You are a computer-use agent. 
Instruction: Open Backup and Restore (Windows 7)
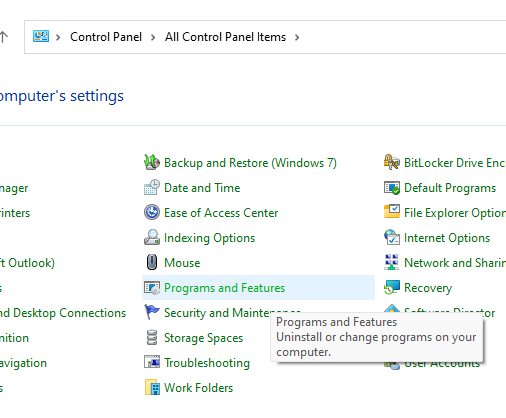[x=250, y=163]
